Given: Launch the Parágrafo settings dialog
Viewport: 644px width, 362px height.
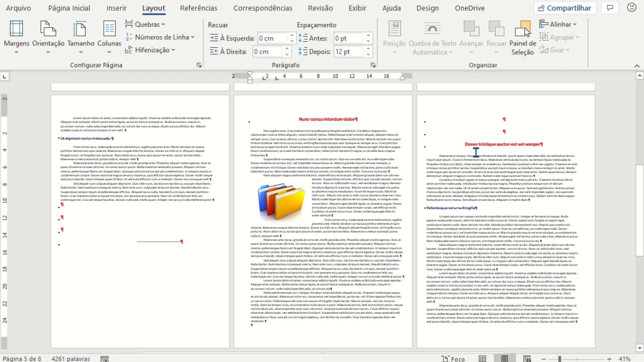Looking at the screenshot, I should [x=373, y=65].
